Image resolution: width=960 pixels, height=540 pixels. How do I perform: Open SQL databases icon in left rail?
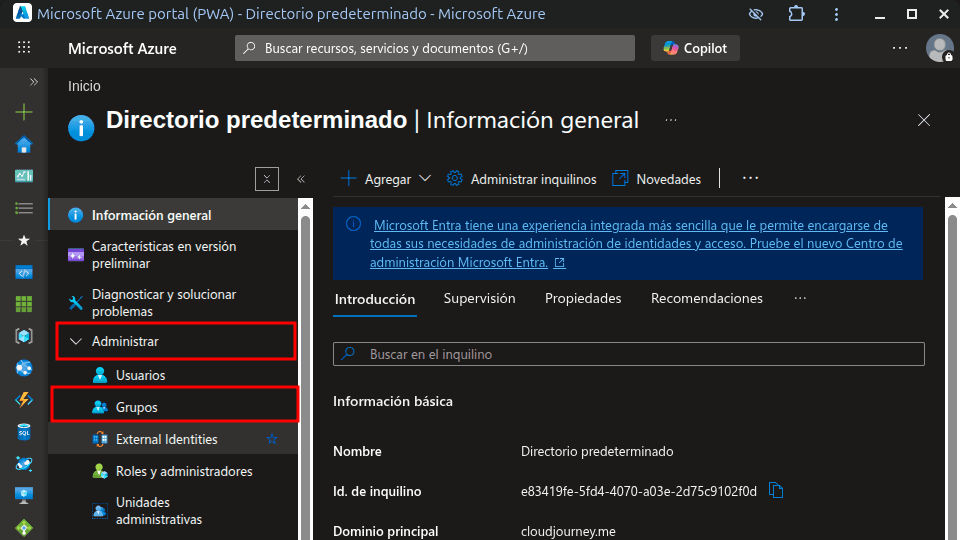tap(24, 432)
